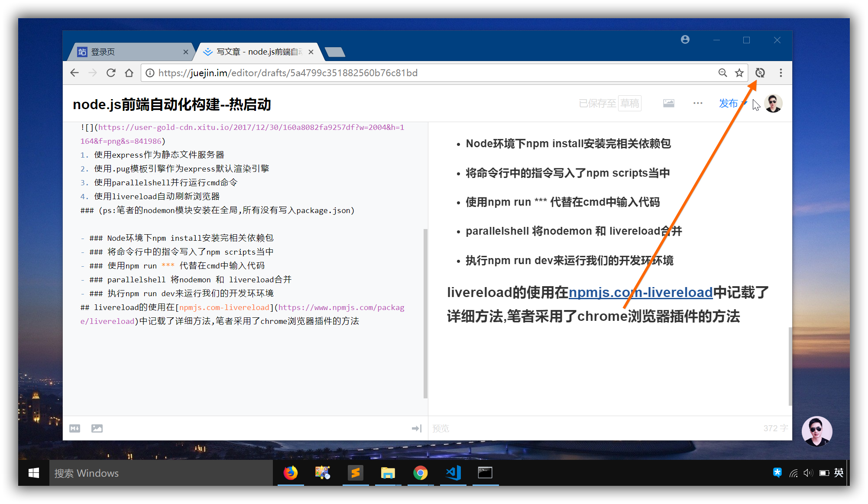Screen dimensions: 868x504
Task: Click the Markdown help icon
Action: [x=74, y=428]
